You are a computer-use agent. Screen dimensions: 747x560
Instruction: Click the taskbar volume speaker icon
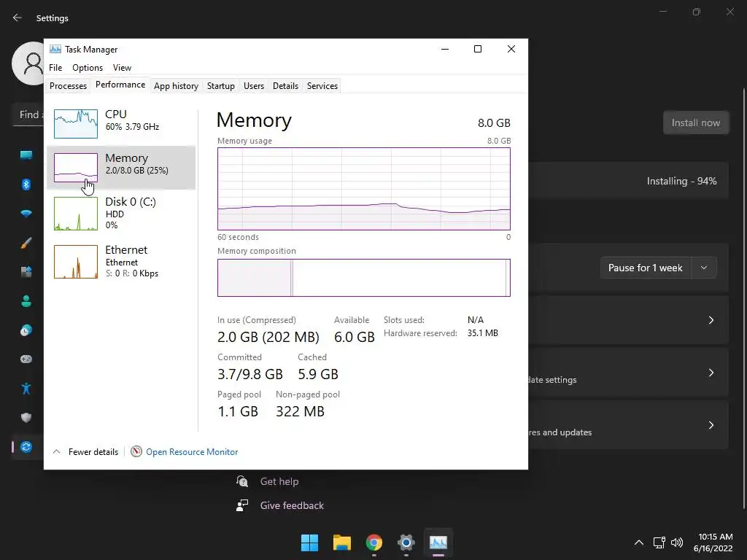[x=677, y=542]
